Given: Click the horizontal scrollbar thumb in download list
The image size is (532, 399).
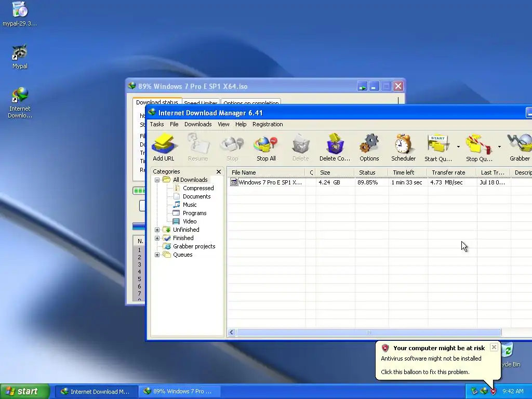Looking at the screenshot, I should [369, 332].
